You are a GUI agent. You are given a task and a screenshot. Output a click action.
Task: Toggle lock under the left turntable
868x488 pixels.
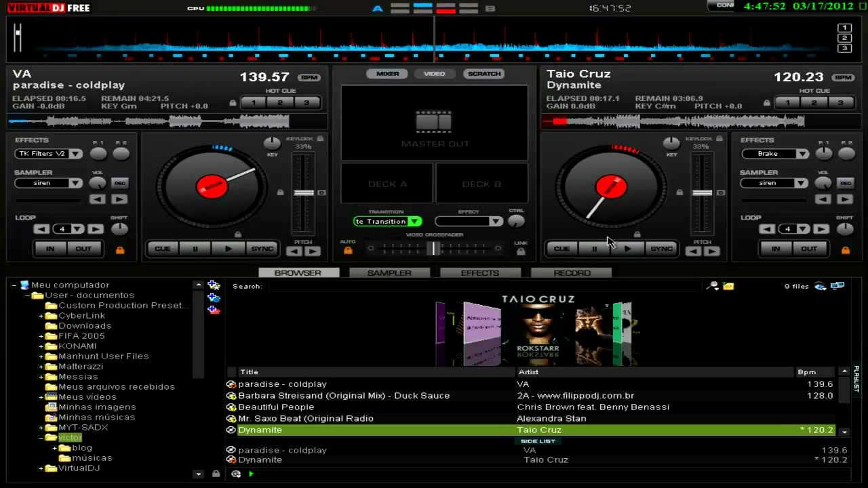(238, 234)
